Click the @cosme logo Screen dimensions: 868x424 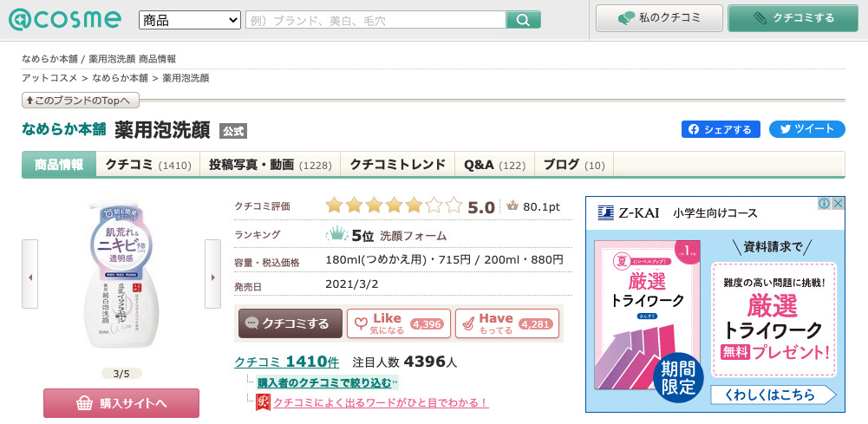pos(65,19)
